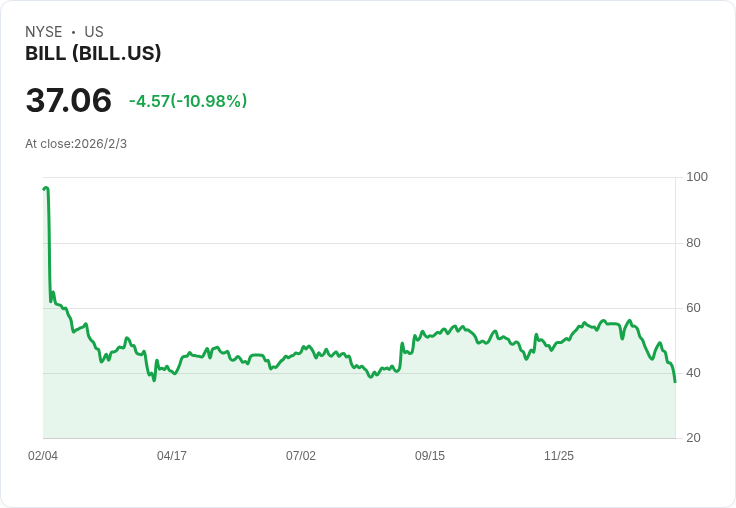Screen dimensions: 736x508
Task: Click the 80 value on y-axis
Action: [693, 243]
